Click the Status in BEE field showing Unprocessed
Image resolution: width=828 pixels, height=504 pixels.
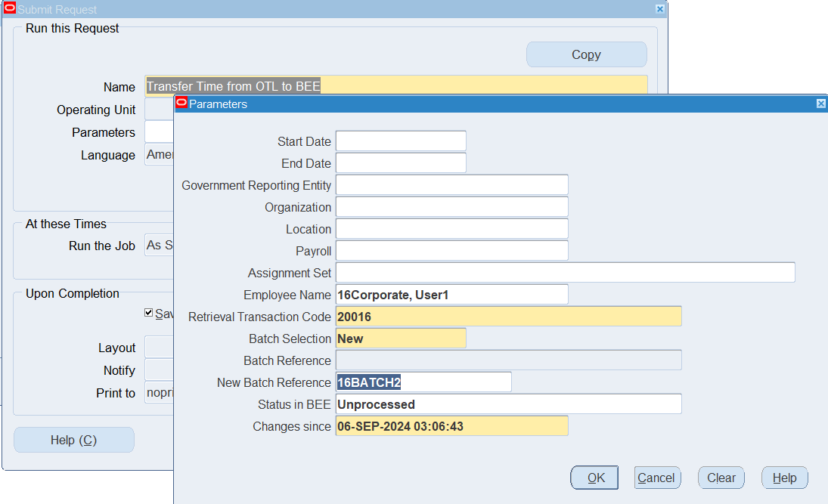point(508,404)
